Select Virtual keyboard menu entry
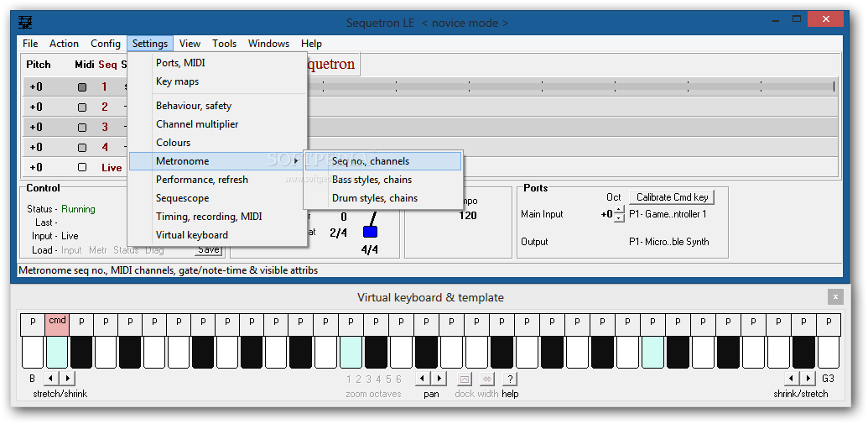The width and height of the screenshot is (868, 424). tap(218, 235)
